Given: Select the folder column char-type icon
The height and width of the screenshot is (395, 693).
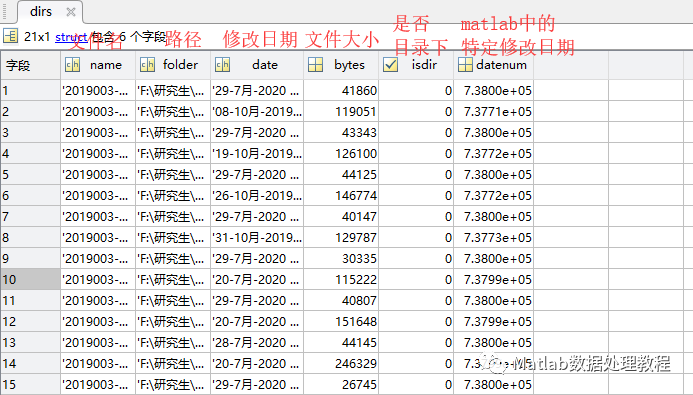Looking at the screenshot, I should [147, 65].
